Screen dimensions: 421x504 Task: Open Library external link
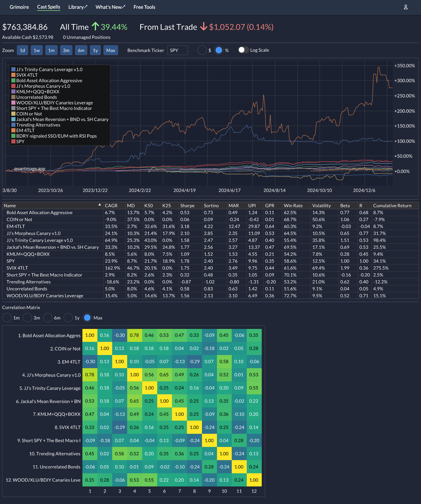click(x=78, y=7)
